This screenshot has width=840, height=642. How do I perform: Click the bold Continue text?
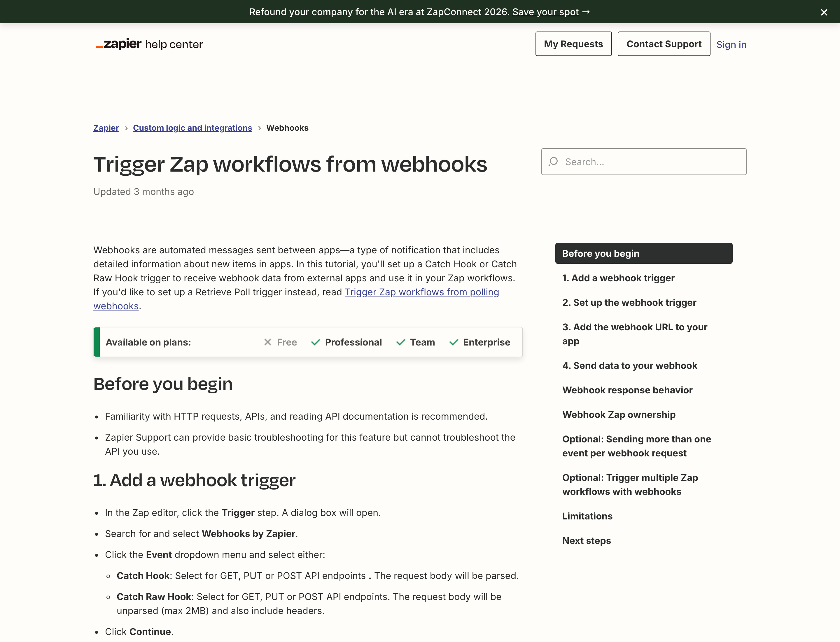150,631
